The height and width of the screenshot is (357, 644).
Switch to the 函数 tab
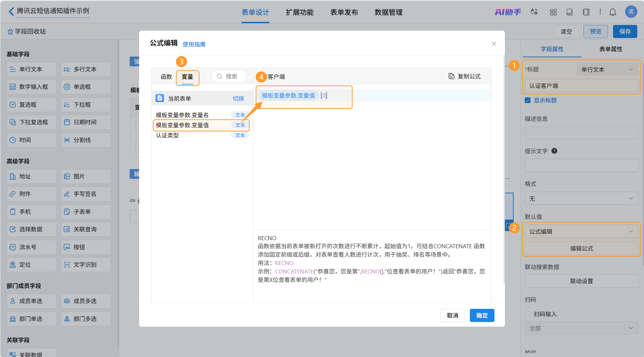click(166, 77)
